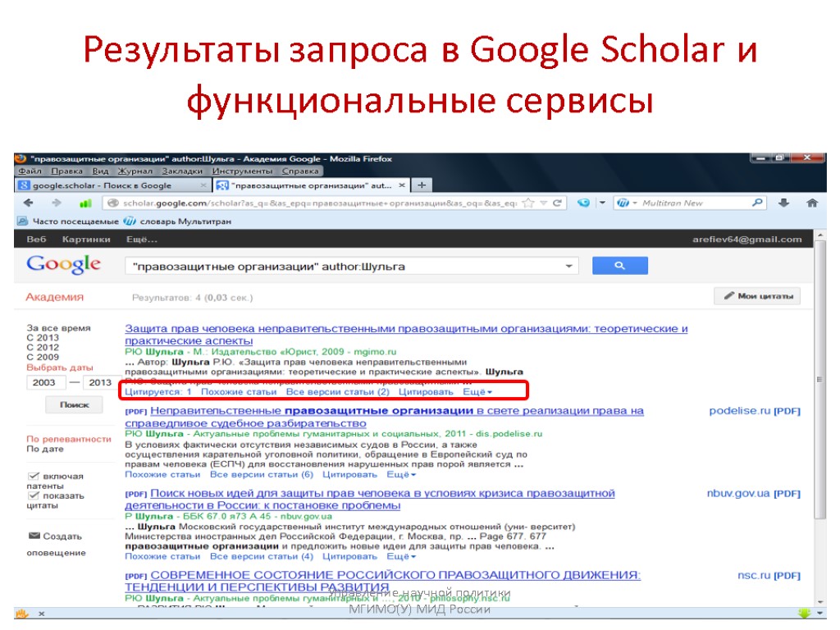Screen dimensions: 840x630
Task: Toggle the 'показать цитаты' checkbox
Action: [x=34, y=495]
